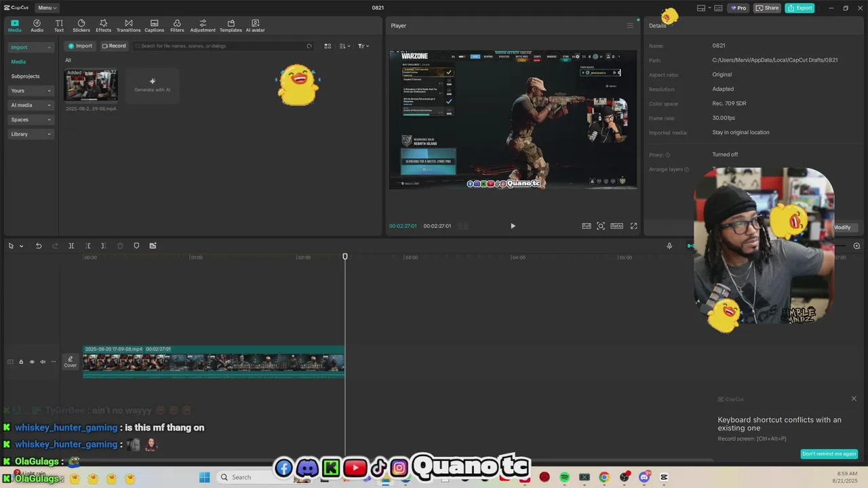This screenshot has width=868, height=488.
Task: Enter fullscreen preview
Action: (x=634, y=226)
